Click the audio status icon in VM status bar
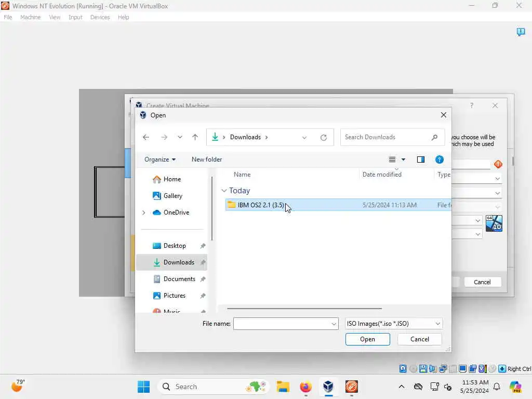Screen dimensions: 532x399 click(x=433, y=369)
